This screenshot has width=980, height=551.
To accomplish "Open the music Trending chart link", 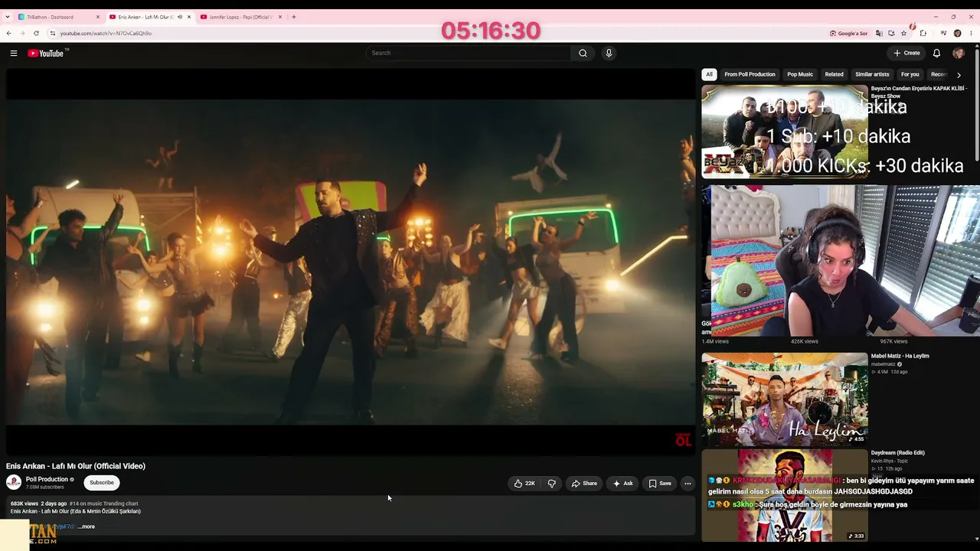I will [x=104, y=504].
